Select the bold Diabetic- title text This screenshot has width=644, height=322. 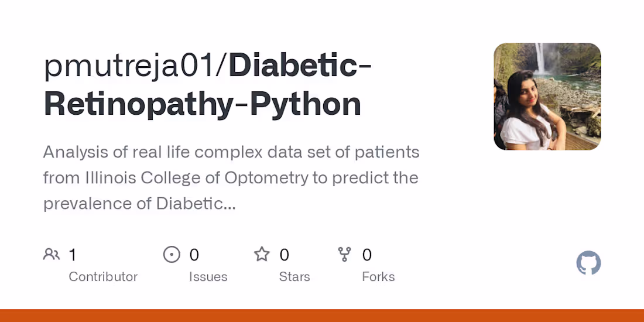(x=300, y=65)
